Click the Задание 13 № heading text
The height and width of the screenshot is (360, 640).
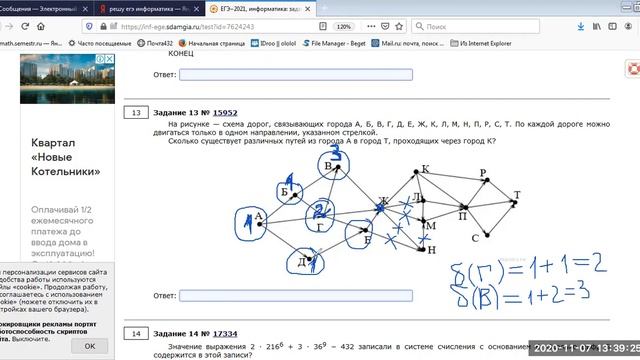click(182, 113)
